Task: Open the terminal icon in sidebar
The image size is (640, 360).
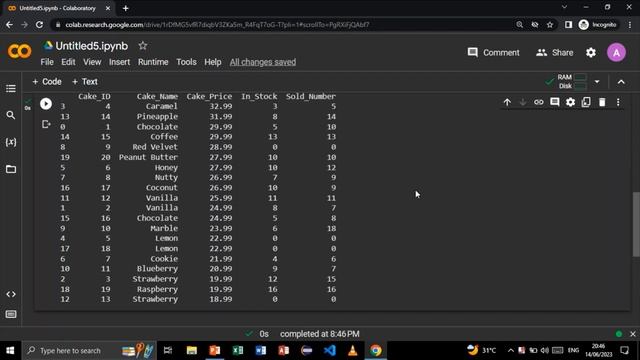Action: tap(11, 314)
